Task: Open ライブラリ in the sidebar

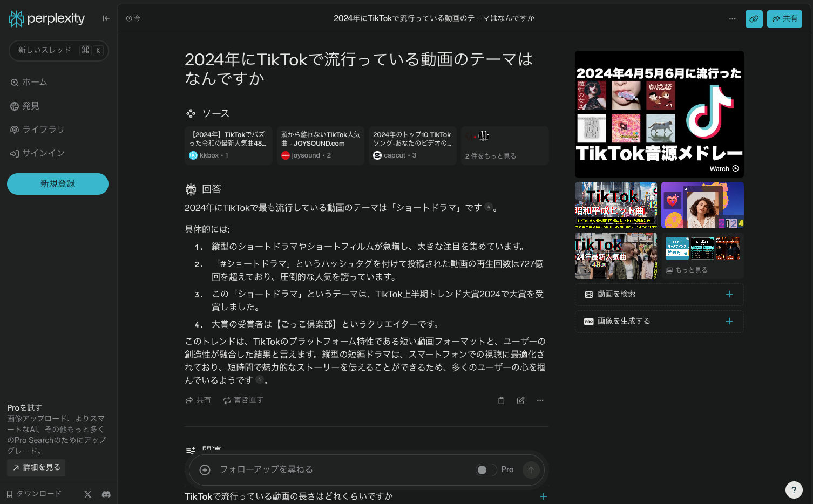Action: coord(37,130)
